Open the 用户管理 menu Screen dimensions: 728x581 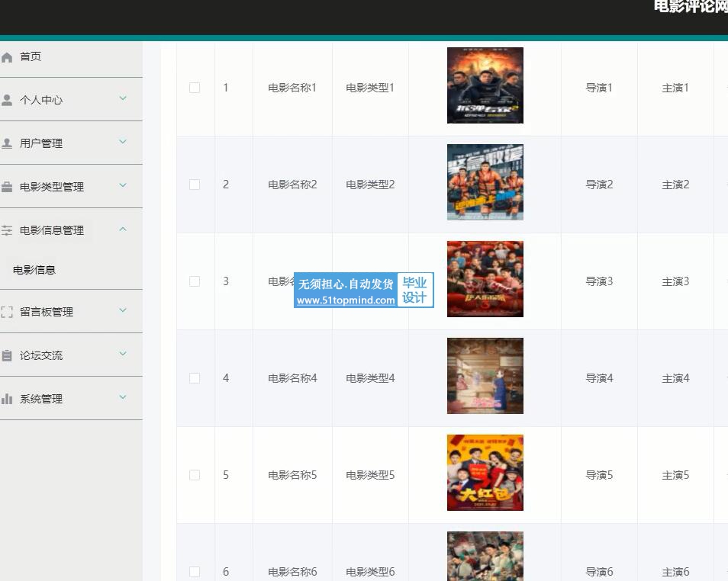tap(71, 143)
